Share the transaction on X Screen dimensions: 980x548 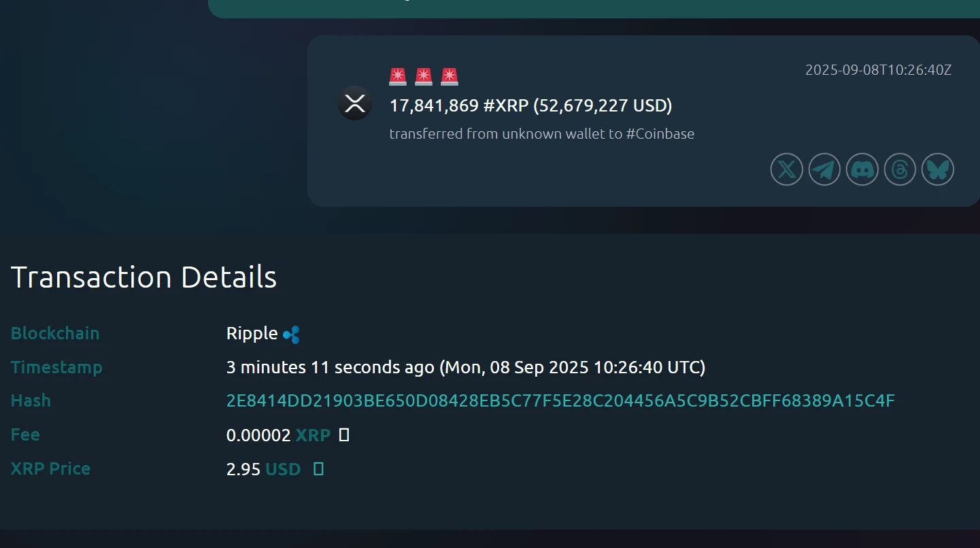tap(786, 169)
